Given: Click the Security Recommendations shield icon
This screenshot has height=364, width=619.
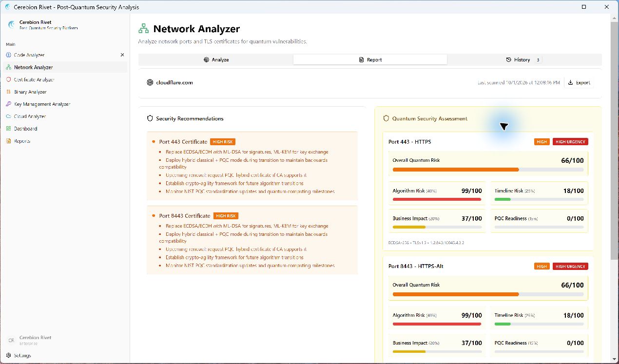Looking at the screenshot, I should [x=150, y=118].
